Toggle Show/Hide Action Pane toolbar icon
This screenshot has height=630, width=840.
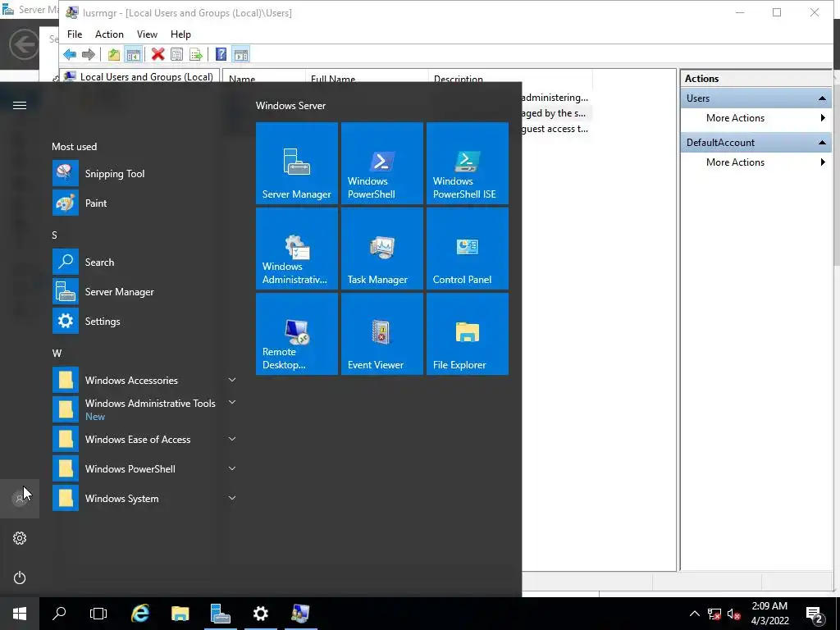pos(241,54)
